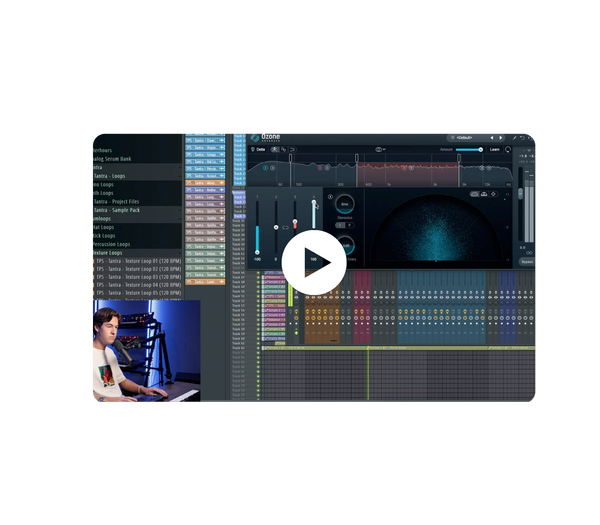The image size is (600, 525).
Task: Select next preset with the right arrow
Action: [x=501, y=138]
